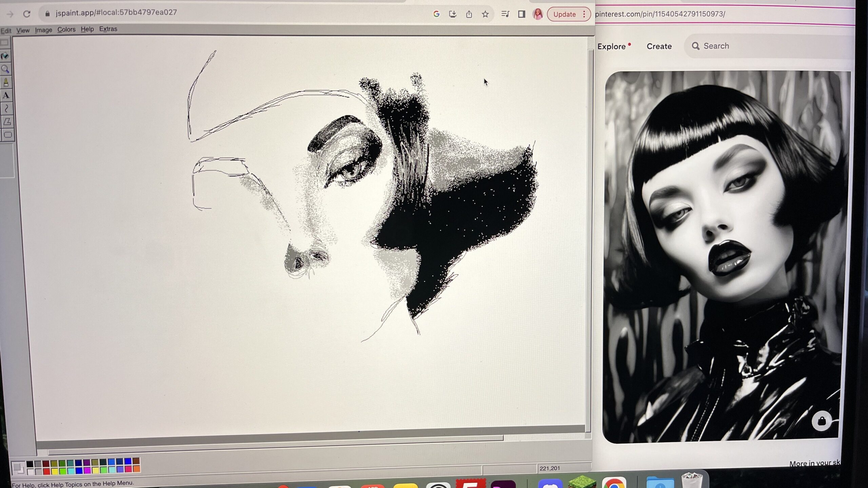The width and height of the screenshot is (868, 488).
Task: Open the Image menu
Action: pos(43,30)
